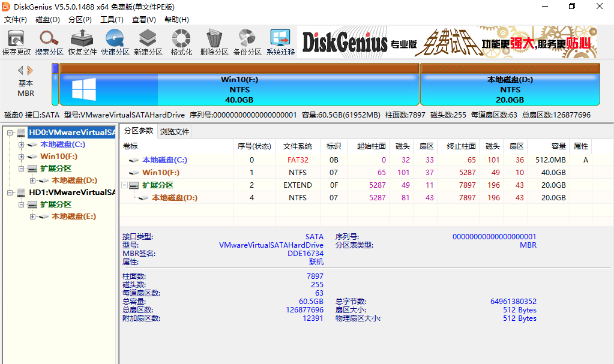614x364 pixels.
Task: Click the 序号(状态) column header
Action: click(254, 146)
